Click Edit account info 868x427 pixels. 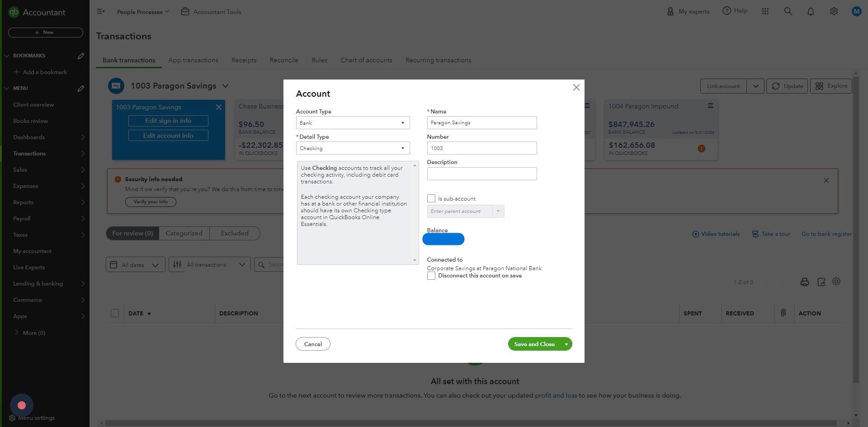pyautogui.click(x=168, y=136)
